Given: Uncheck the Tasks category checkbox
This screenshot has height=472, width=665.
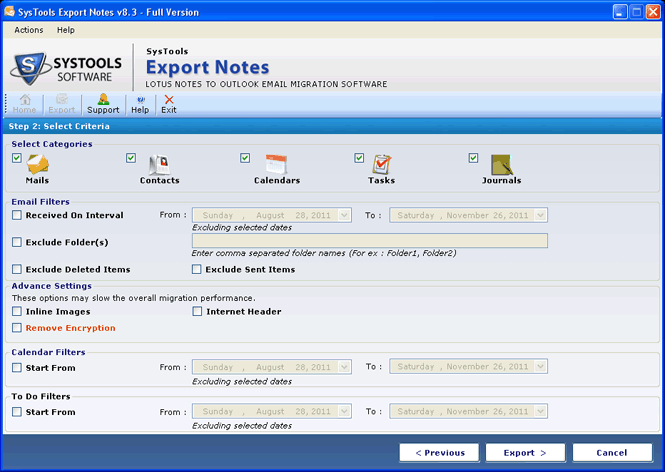Looking at the screenshot, I should (x=359, y=158).
